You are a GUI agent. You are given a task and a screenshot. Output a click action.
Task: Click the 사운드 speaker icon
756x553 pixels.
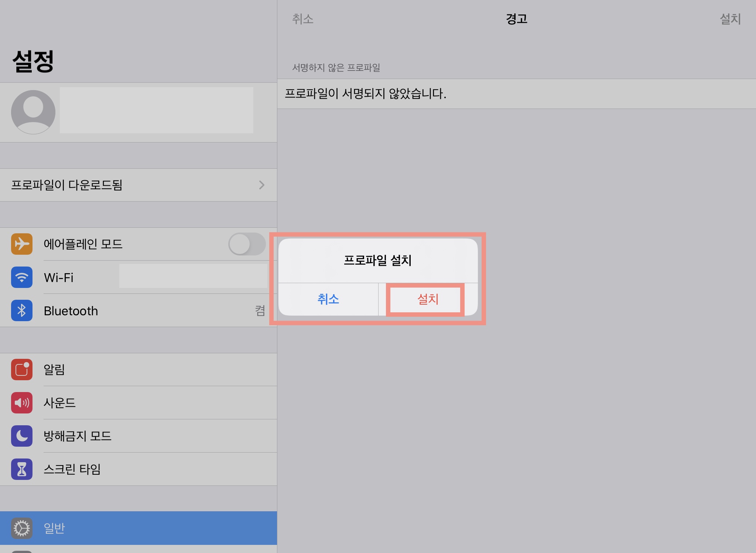22,402
